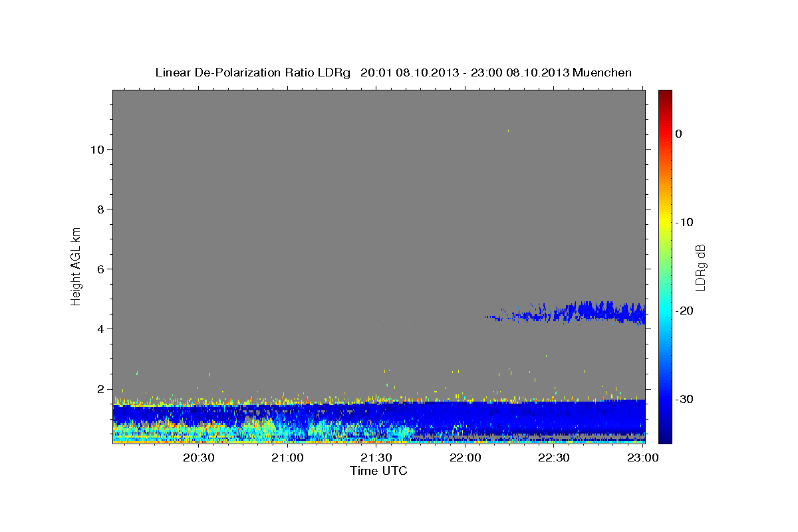Click the height tick label 6
The image size is (798, 532).
[99, 269]
